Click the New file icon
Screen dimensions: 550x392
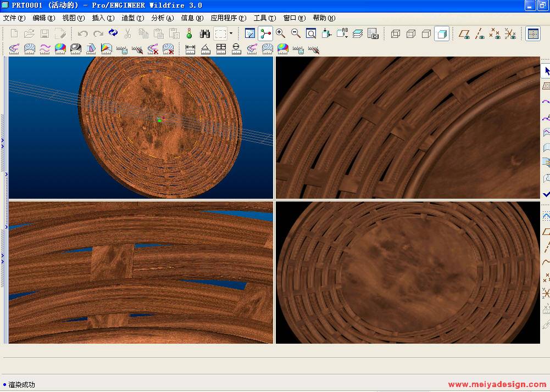coord(14,33)
